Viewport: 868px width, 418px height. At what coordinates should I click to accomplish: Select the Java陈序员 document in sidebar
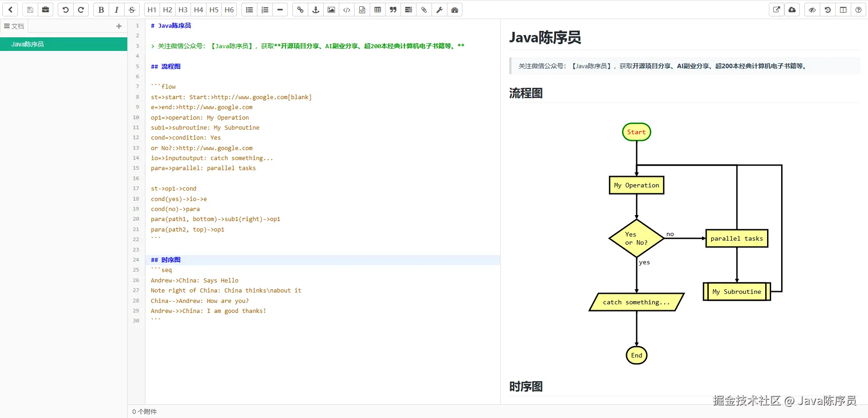tap(64, 44)
